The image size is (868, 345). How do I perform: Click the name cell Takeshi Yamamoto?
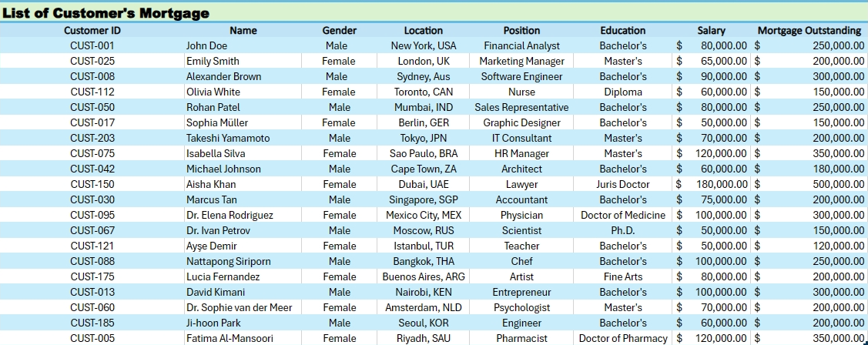coord(228,139)
